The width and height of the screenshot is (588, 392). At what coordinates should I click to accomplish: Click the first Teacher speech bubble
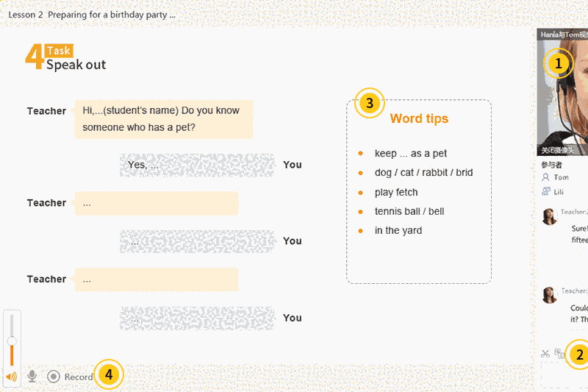click(164, 119)
